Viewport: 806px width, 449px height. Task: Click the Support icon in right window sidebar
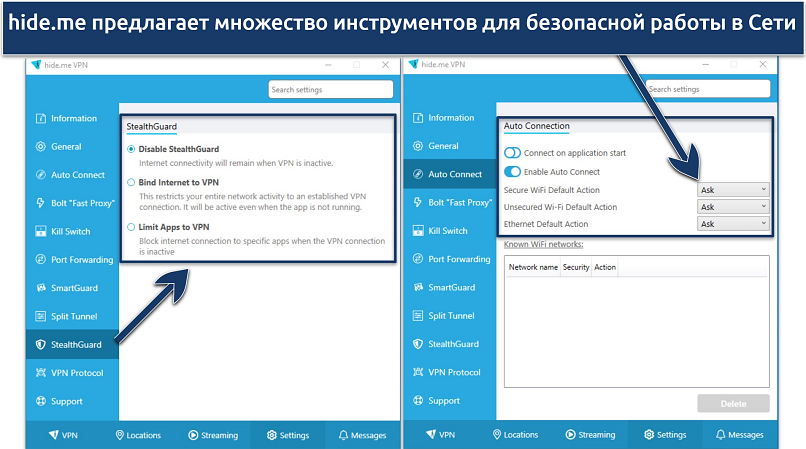click(417, 401)
